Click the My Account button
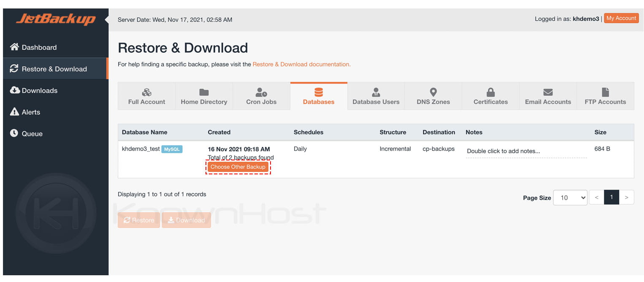This screenshot has height=282, width=644. (x=621, y=18)
